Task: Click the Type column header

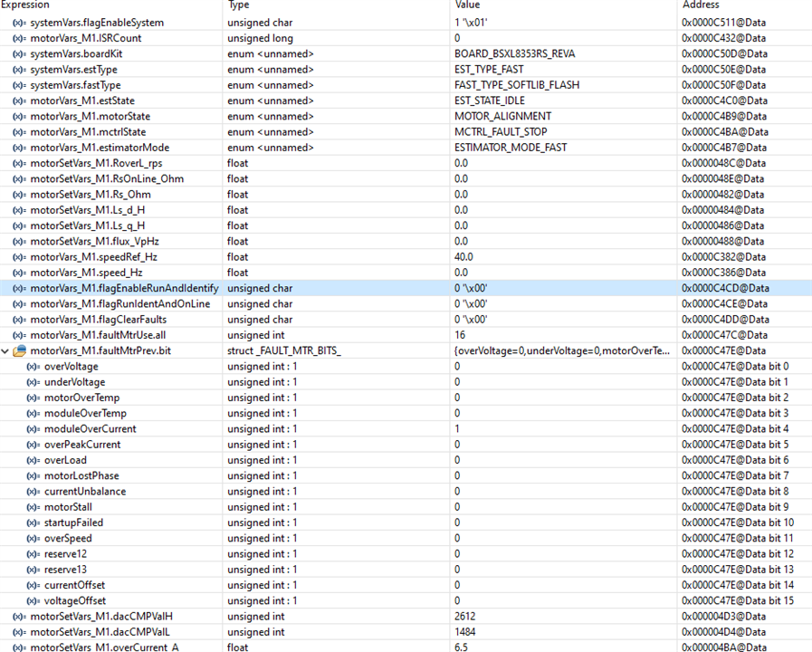Action: click(238, 5)
